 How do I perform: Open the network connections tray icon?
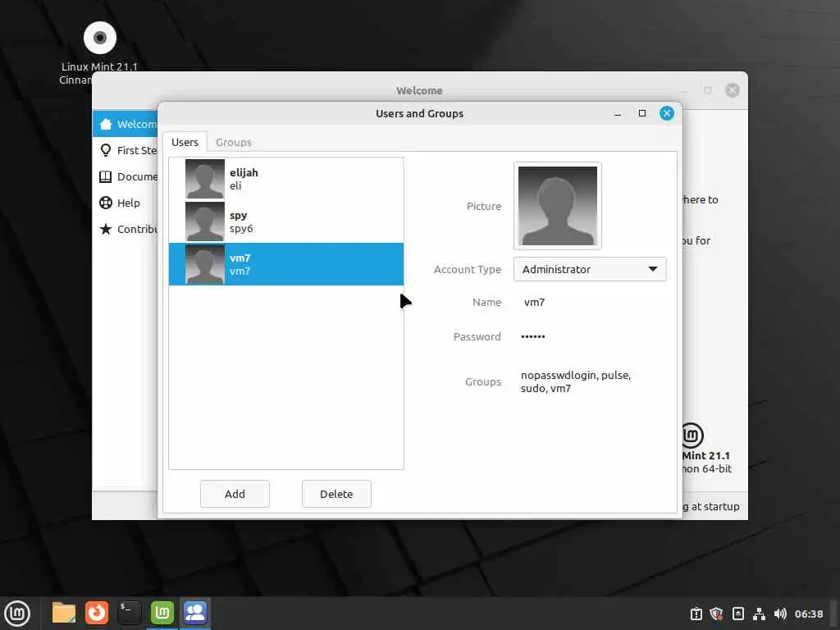click(x=759, y=614)
